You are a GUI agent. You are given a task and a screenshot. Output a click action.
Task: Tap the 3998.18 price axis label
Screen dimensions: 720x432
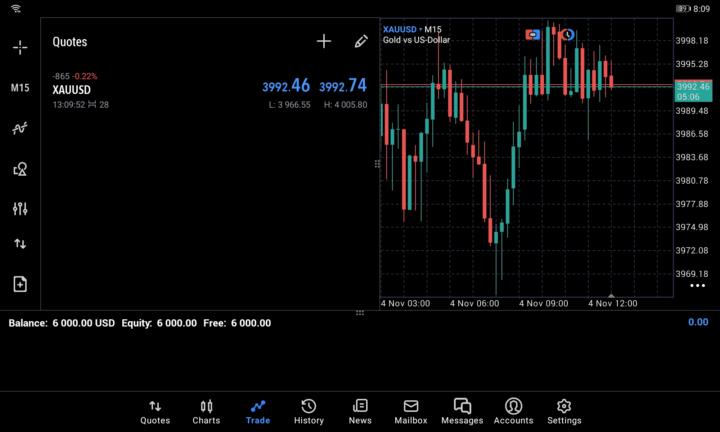pyautogui.click(x=692, y=40)
